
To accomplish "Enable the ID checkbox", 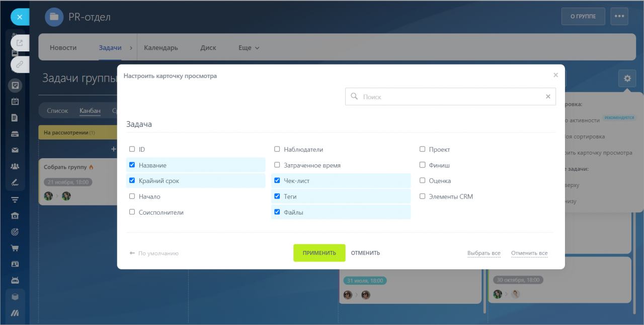I will pos(132,149).
